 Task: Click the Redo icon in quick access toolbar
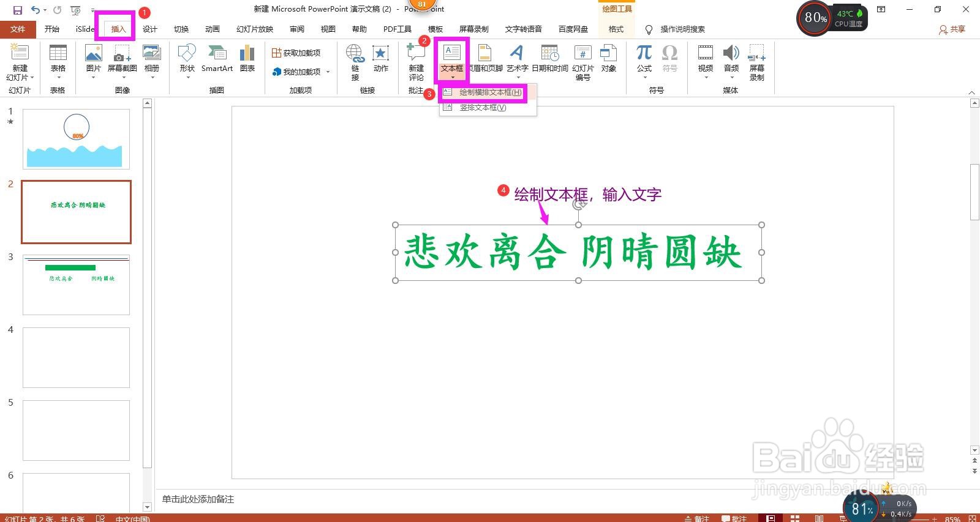(x=57, y=10)
